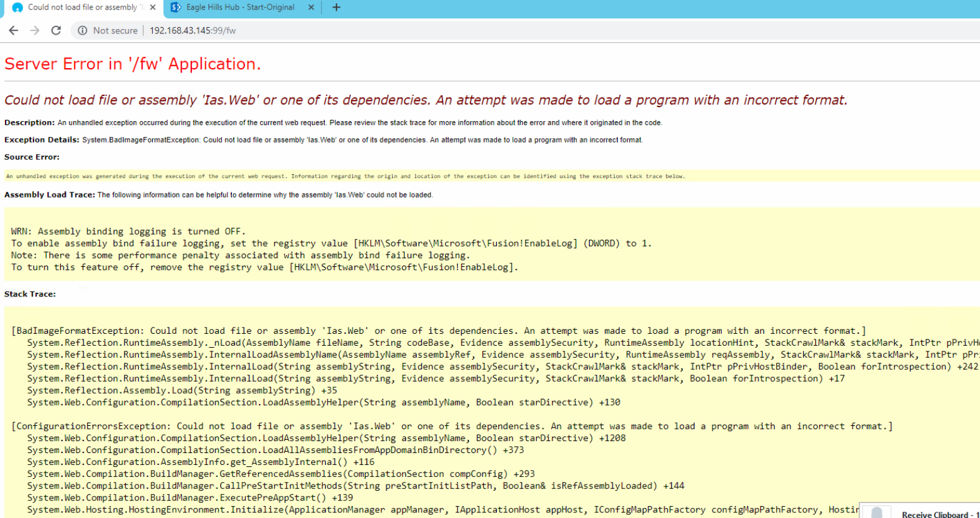The height and width of the screenshot is (518, 980).
Task: Click the avatar in the Receive Clipboard popup
Action: (x=876, y=512)
